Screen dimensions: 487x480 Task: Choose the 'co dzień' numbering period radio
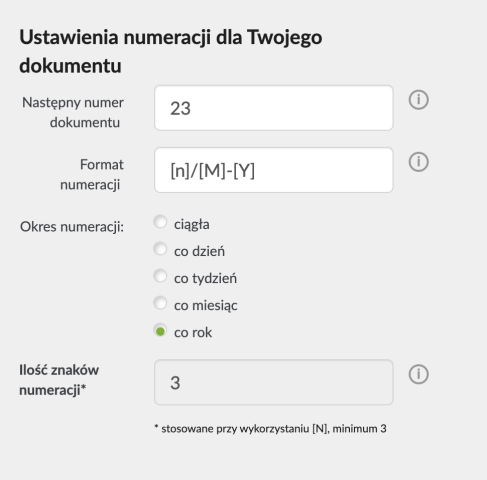coord(160,249)
